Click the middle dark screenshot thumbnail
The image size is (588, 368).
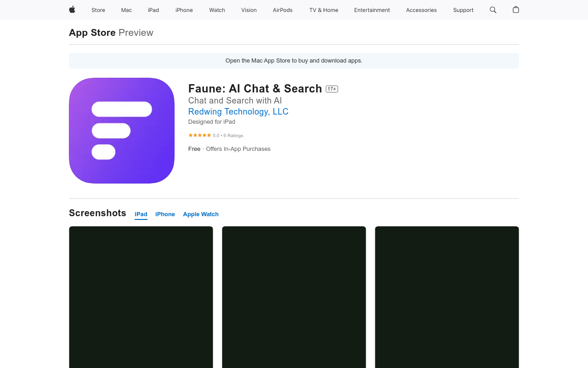coord(294,297)
